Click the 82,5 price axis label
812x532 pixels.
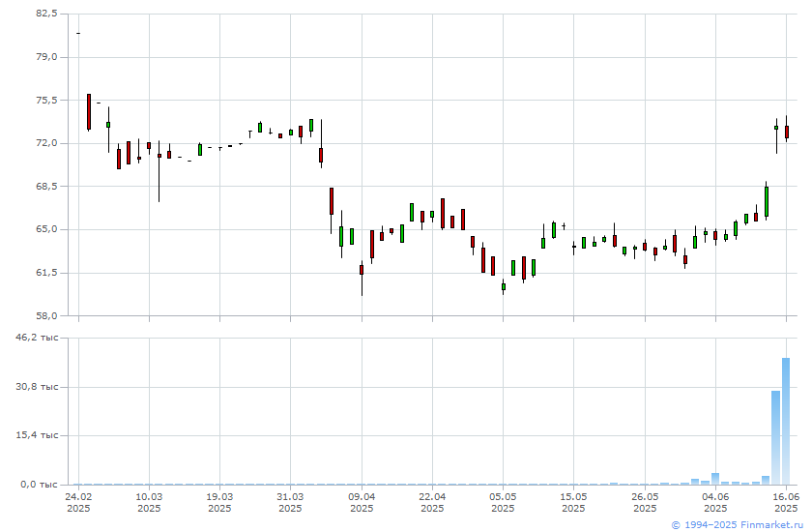46,14
